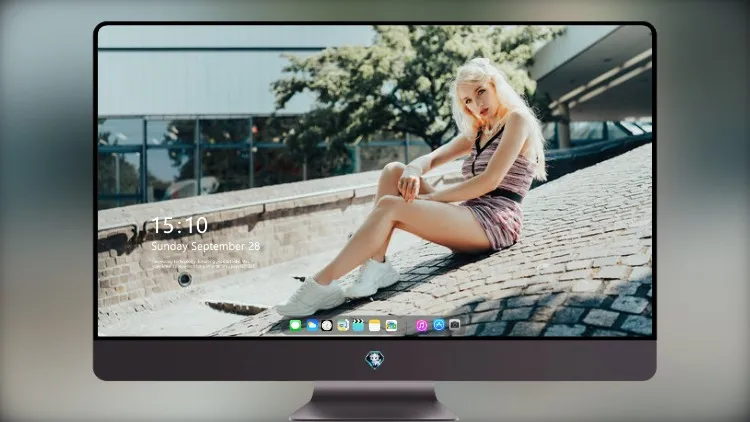The width and height of the screenshot is (750, 422).
Task: Open the Weather app in the dock
Action: click(x=312, y=325)
